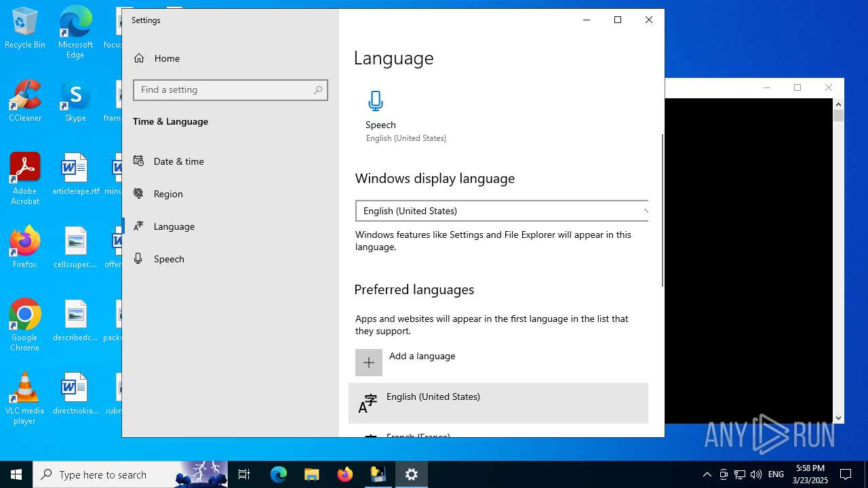Open Speech settings in sidebar
The width and height of the screenshot is (868, 488).
coord(169,259)
